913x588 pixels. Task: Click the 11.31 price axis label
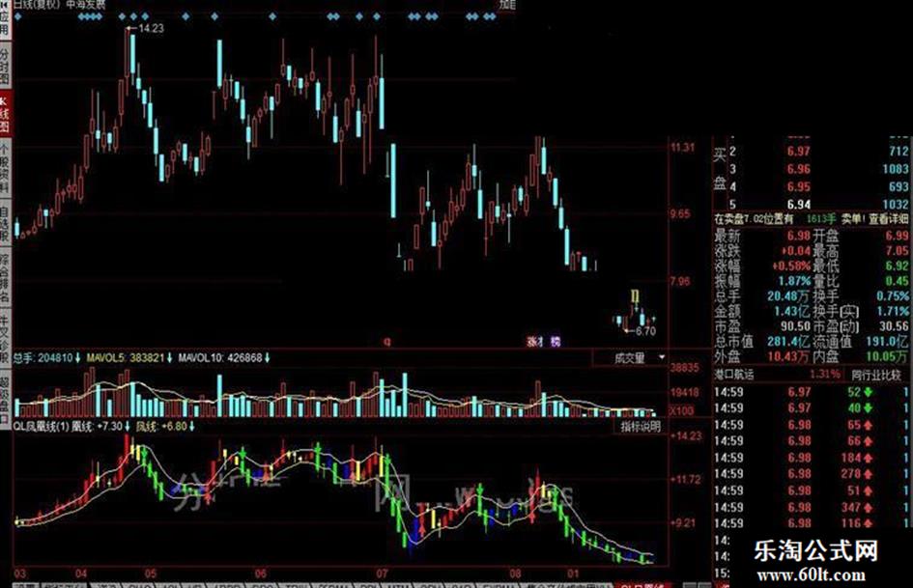pos(682,148)
